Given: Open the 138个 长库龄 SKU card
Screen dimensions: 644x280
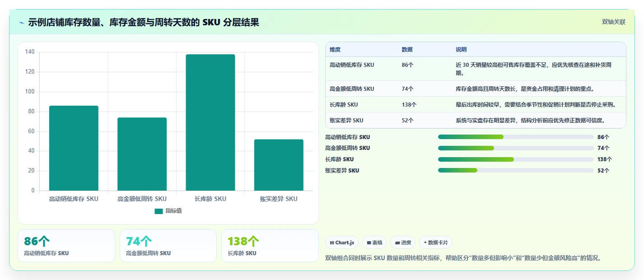Looking at the screenshot, I should (x=270, y=246).
